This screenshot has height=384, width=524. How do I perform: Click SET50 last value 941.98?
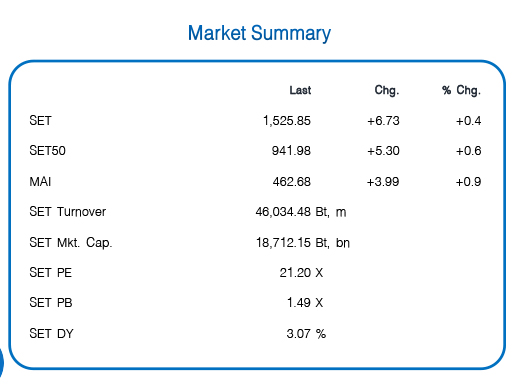[291, 151]
